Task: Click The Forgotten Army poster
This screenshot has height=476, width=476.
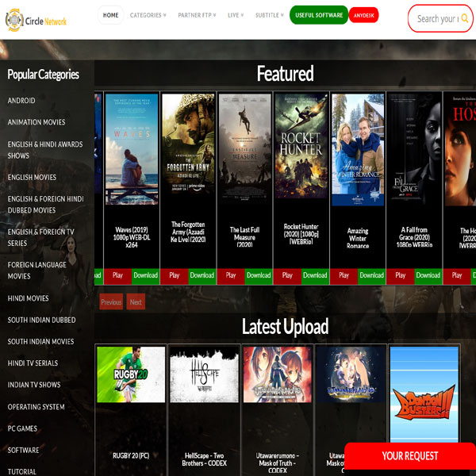Action: tap(188, 149)
